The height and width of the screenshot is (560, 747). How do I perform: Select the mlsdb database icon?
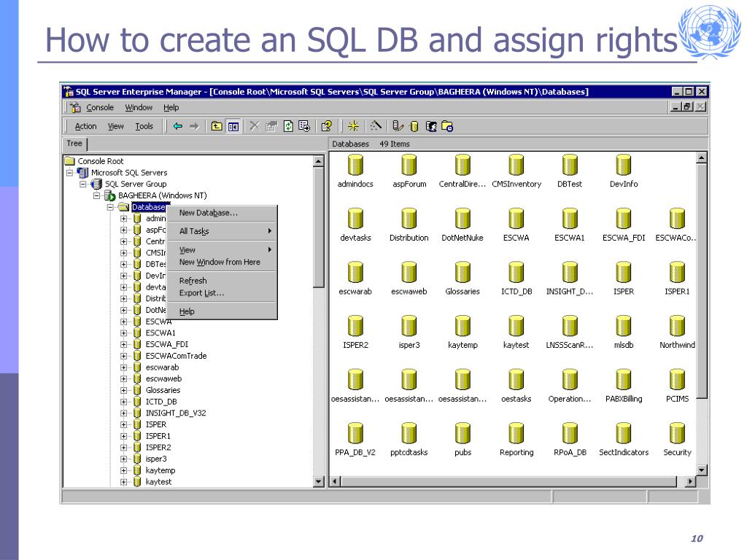[624, 326]
